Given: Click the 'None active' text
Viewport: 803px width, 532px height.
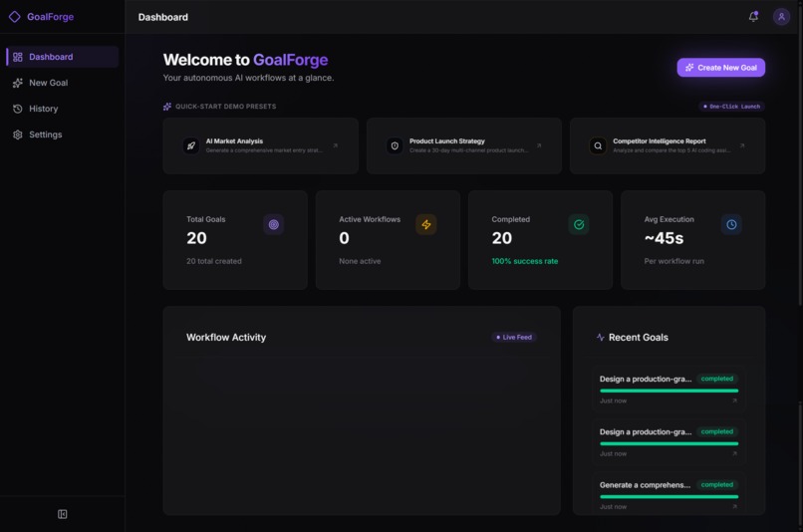Looking at the screenshot, I should [360, 261].
